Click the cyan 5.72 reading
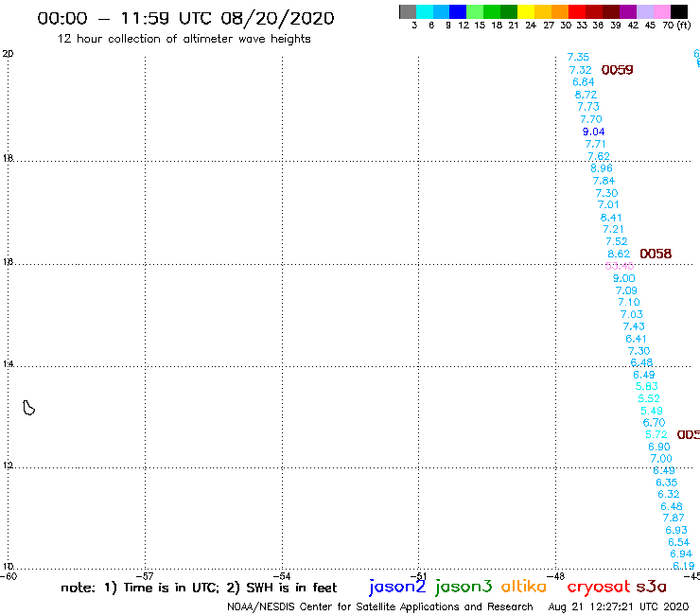Image resolution: width=700 pixels, height=615 pixels. (656, 434)
